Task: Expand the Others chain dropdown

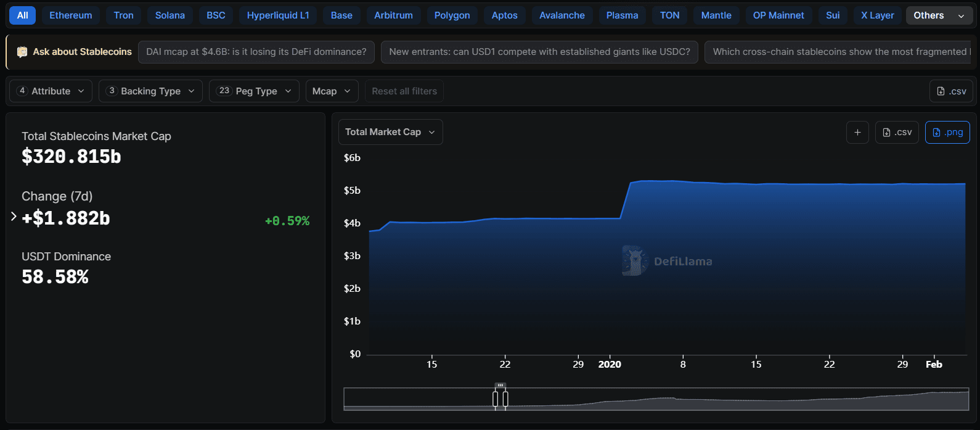Action: [x=938, y=15]
